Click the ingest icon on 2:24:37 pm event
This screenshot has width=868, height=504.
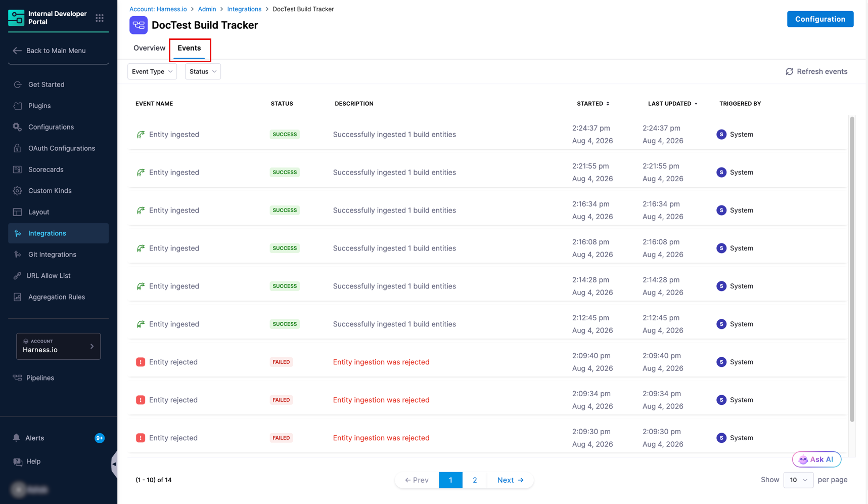tap(141, 134)
